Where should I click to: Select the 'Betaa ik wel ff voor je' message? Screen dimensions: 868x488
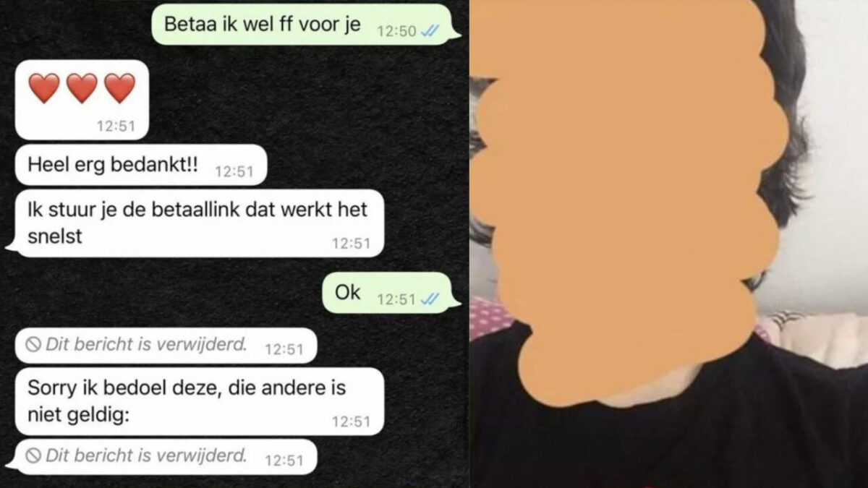click(x=305, y=25)
